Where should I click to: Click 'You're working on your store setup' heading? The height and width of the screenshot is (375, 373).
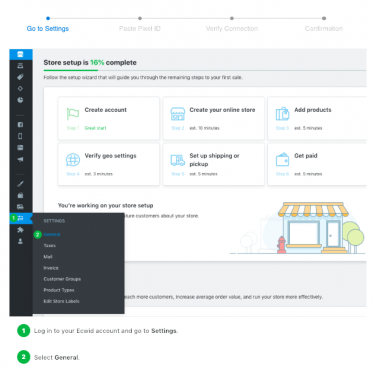coord(106,205)
